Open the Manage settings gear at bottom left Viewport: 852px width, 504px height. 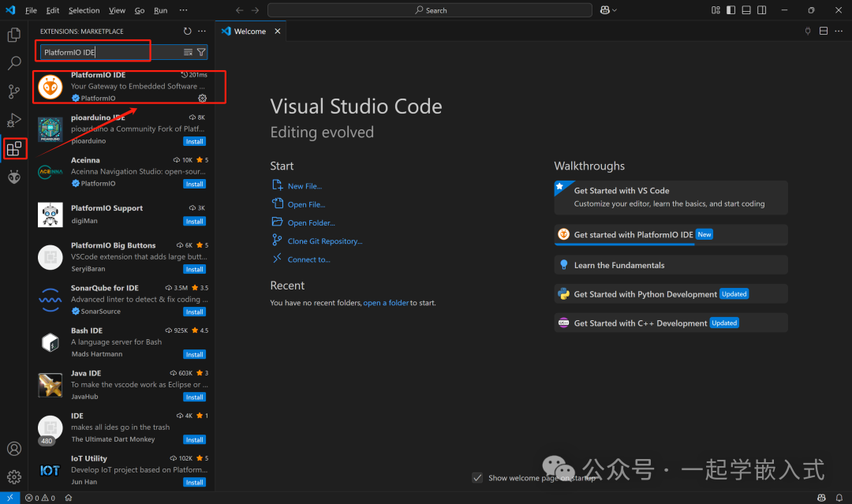13,476
